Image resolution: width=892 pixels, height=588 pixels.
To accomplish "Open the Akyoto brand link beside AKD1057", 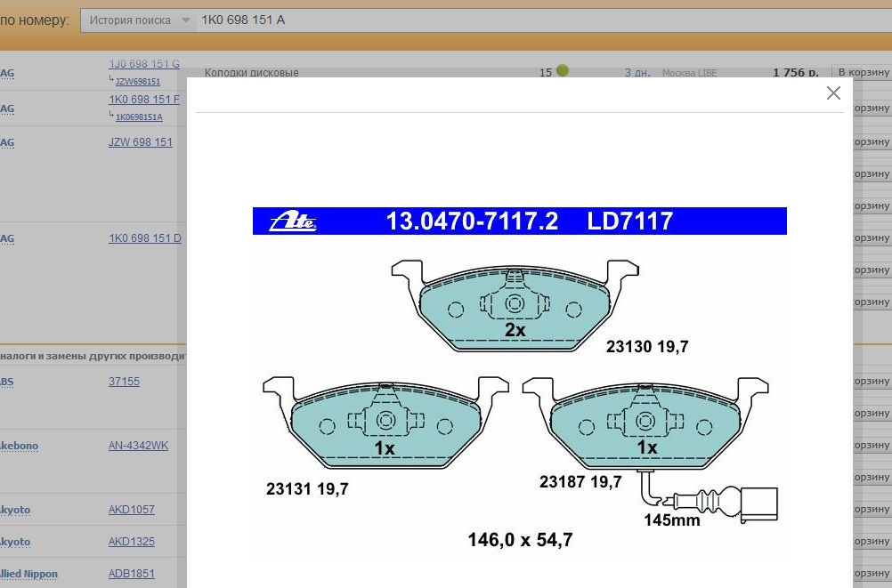I will click(15, 510).
